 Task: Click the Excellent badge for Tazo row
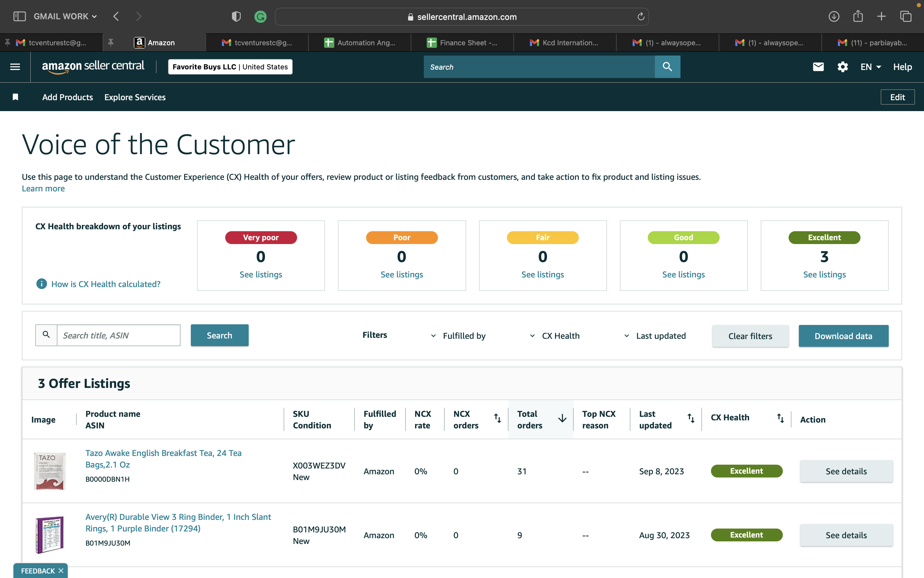[x=747, y=471]
